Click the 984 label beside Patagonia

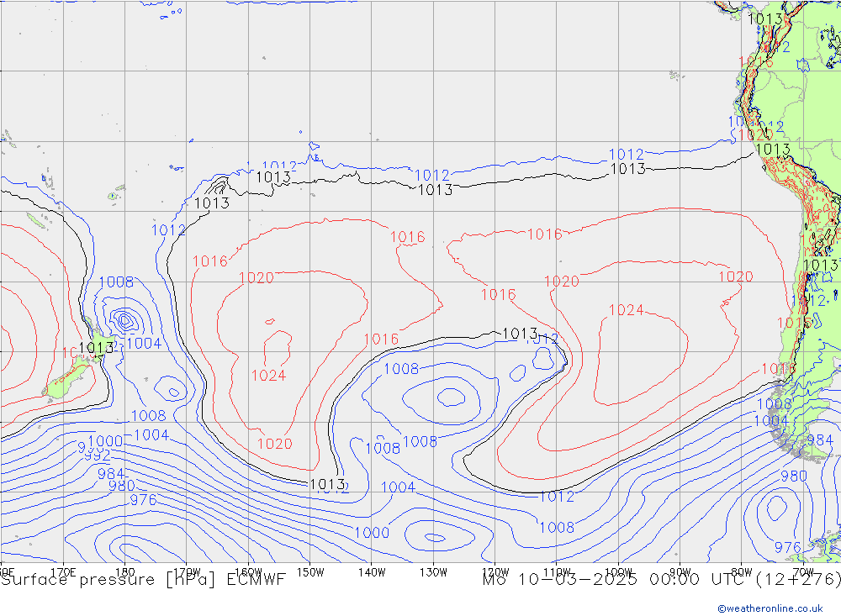820,440
